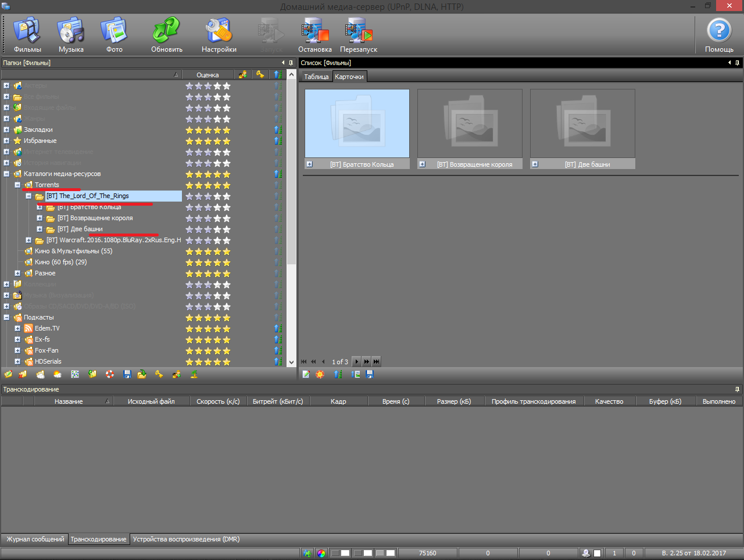Expand the [BT] Две башни folder in tree
This screenshot has width=744, height=560.
[40, 229]
